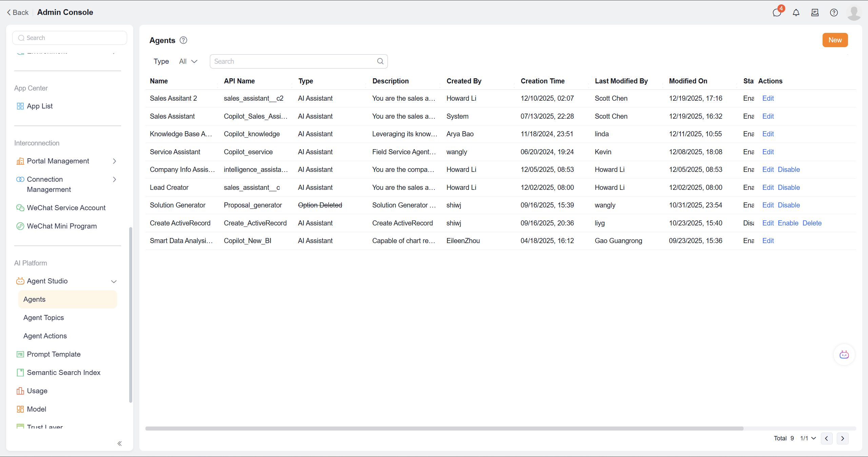Open the chat messages icon with badge
The width and height of the screenshot is (868, 457).
coord(776,13)
